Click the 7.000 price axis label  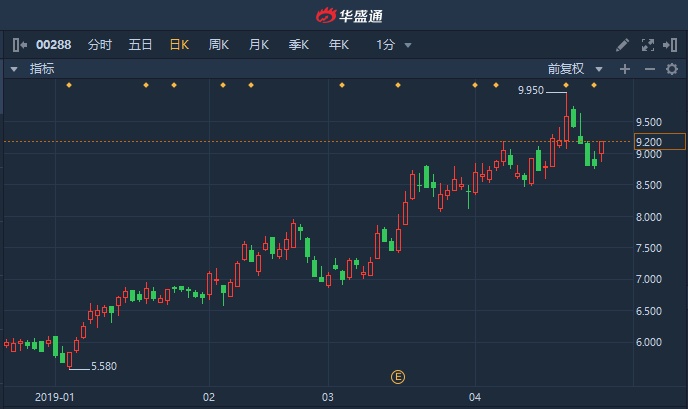649,279
